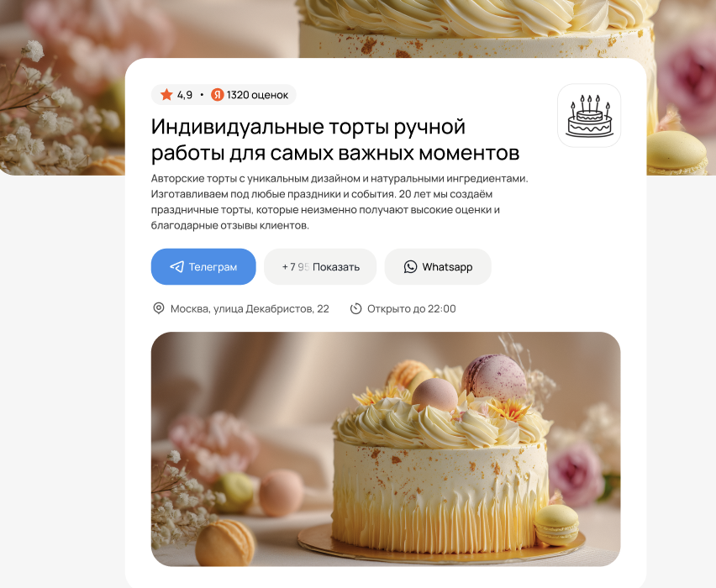Click the blurred header cake banner
This screenshot has width=716, height=588.
click(x=358, y=29)
